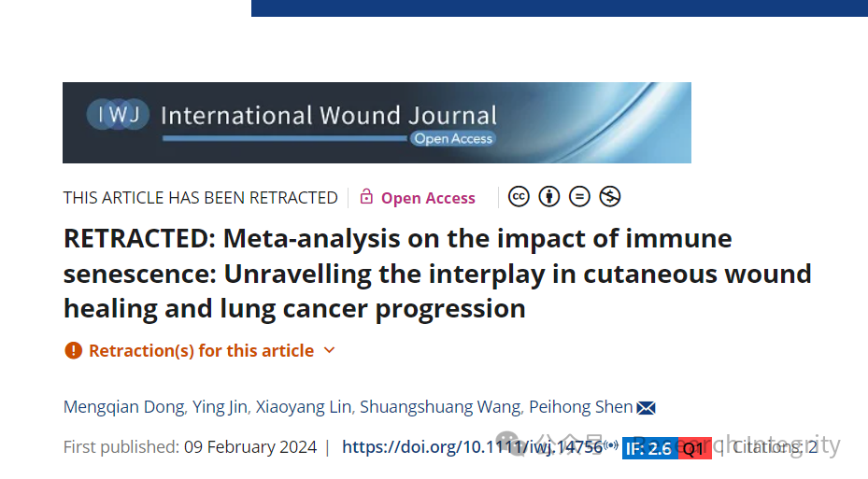
Task: Follow the doi.org article link
Action: pyautogui.click(x=472, y=447)
